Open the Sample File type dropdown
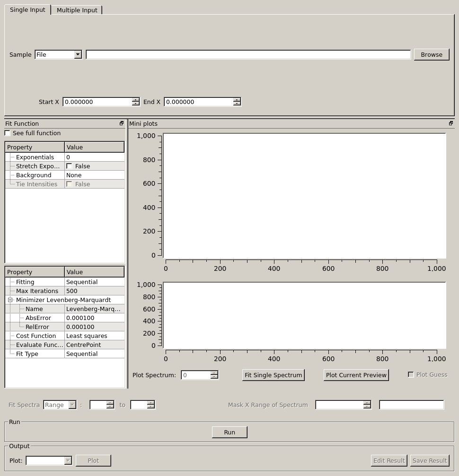This screenshot has width=459, height=476. (78, 55)
